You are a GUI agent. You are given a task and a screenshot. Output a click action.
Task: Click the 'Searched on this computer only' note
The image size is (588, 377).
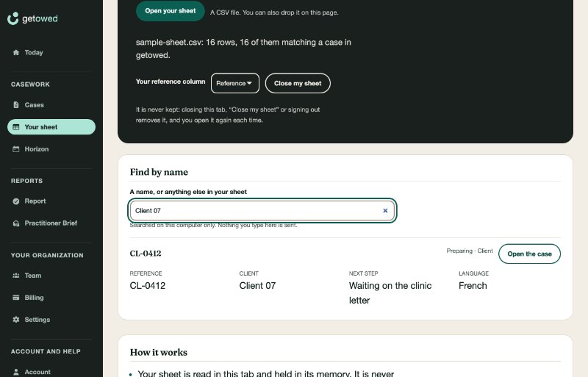click(x=213, y=225)
